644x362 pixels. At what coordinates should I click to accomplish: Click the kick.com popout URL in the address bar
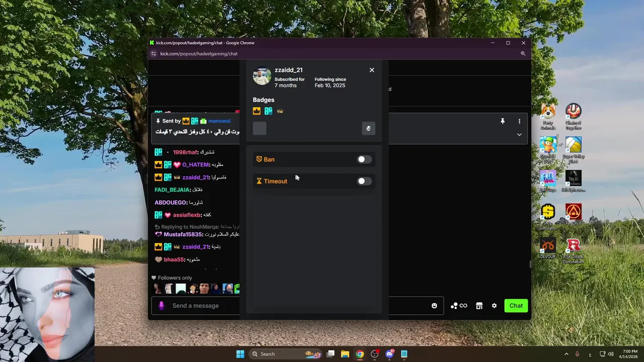pos(199,54)
